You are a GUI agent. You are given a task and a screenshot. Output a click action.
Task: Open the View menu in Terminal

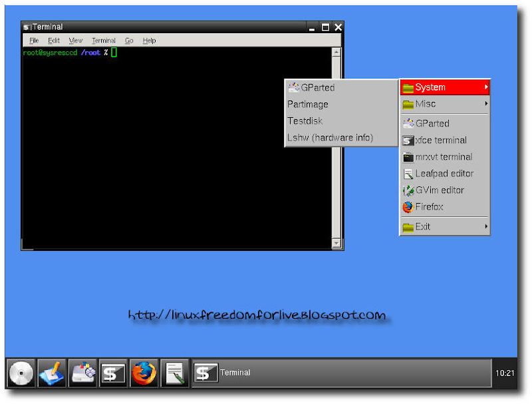pos(75,41)
